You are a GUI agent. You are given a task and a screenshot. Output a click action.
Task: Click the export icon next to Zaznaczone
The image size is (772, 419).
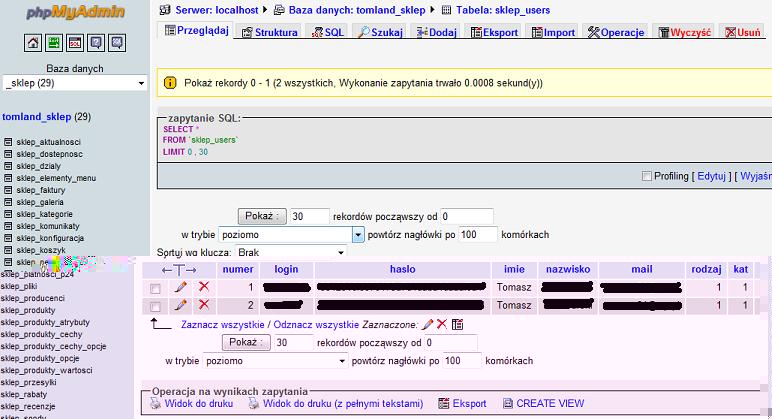(x=458, y=325)
